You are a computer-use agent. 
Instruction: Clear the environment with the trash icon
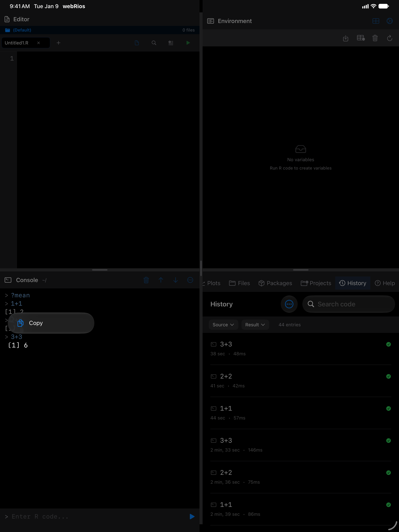(x=375, y=38)
